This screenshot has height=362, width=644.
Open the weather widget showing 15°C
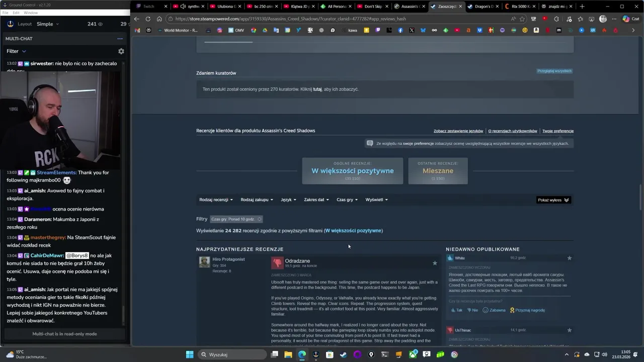pos(25,354)
